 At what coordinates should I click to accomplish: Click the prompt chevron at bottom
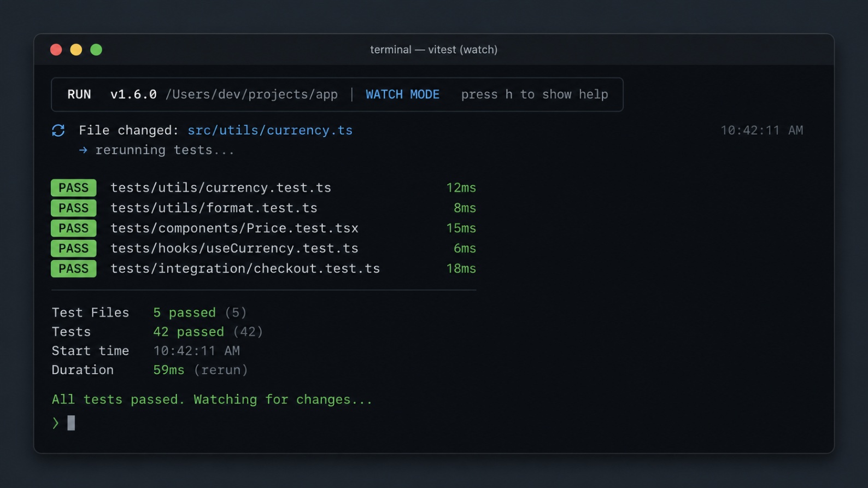tap(55, 422)
